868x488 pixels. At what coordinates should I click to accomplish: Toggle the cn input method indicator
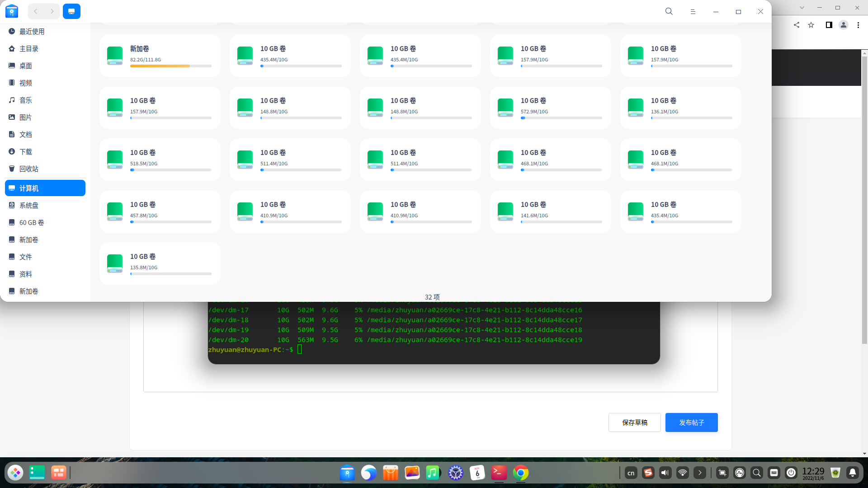(631, 473)
